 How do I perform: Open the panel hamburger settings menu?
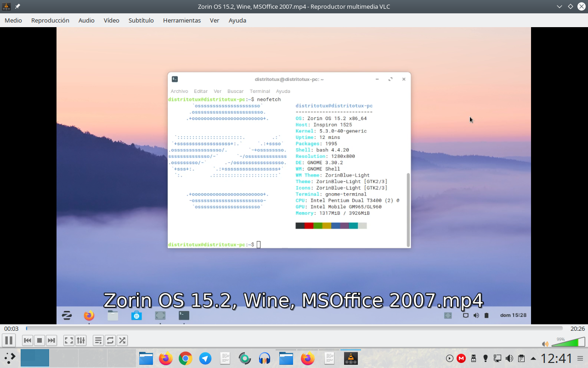580,358
